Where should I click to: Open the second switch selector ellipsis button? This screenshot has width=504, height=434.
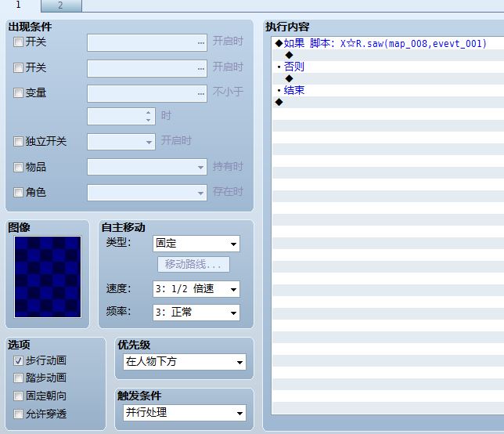201,68
